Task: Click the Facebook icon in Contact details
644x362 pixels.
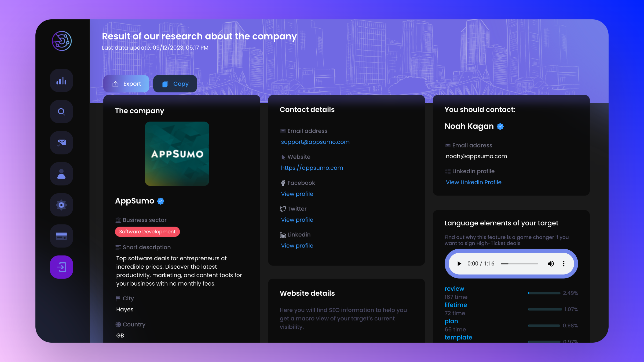Action: tap(283, 183)
